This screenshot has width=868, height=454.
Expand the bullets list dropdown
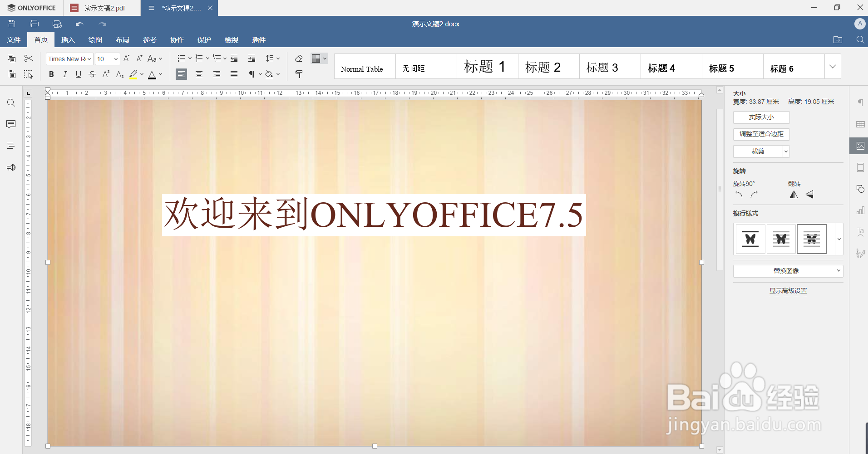tap(190, 59)
